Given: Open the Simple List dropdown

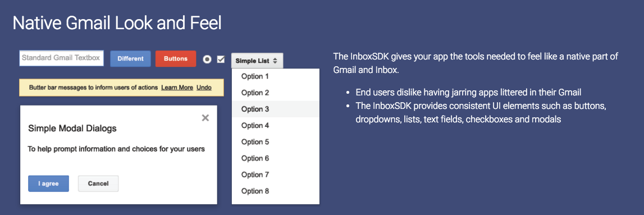Looking at the screenshot, I should 257,61.
